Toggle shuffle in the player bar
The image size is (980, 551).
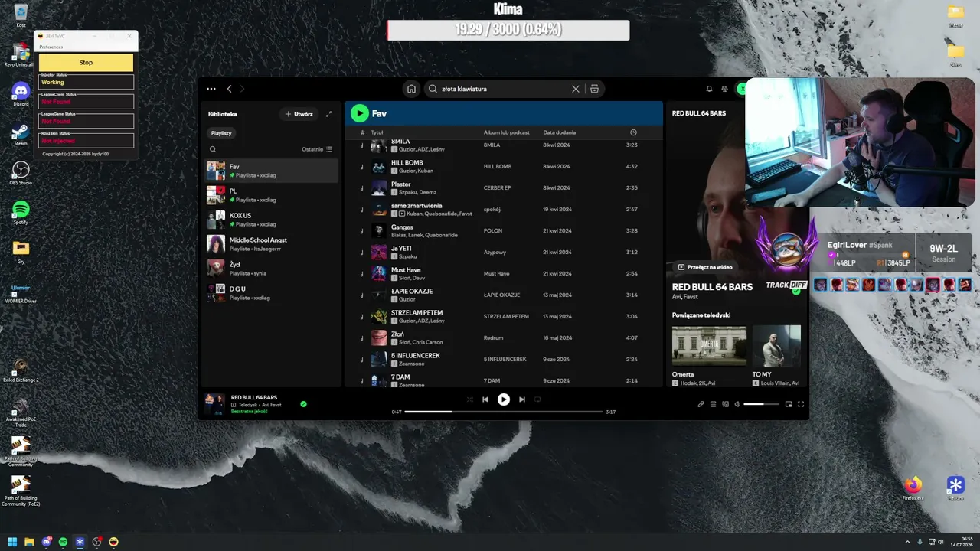[469, 399]
